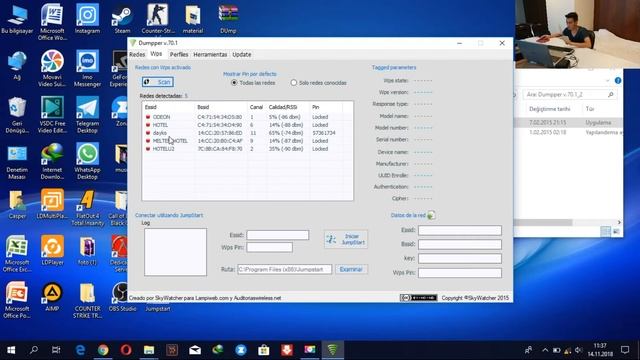Launch FlatOut 4 Total Insanity

point(87,208)
